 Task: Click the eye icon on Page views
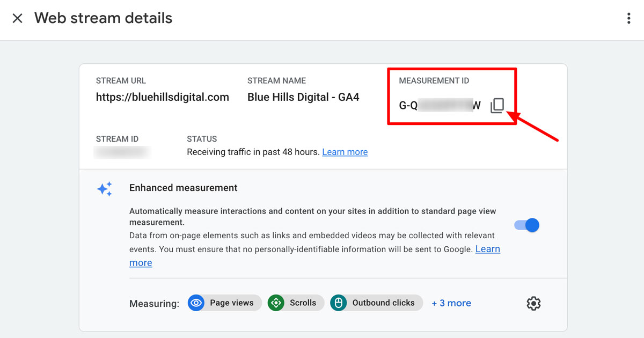tap(196, 303)
